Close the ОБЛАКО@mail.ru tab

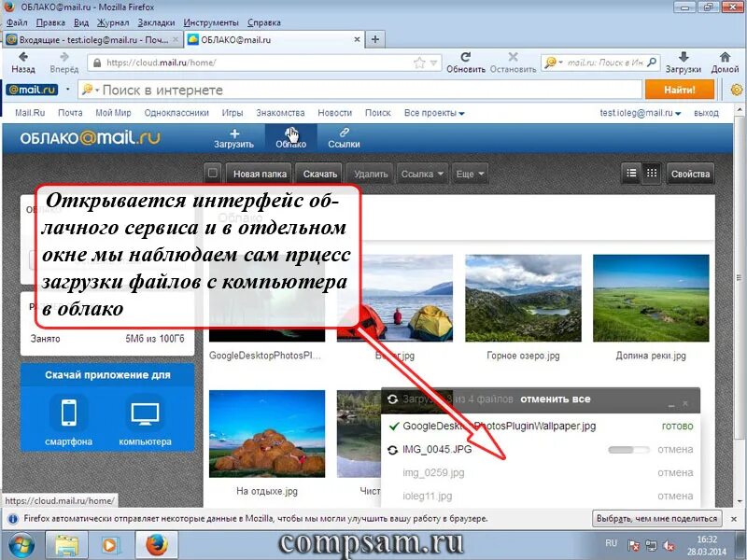point(357,39)
